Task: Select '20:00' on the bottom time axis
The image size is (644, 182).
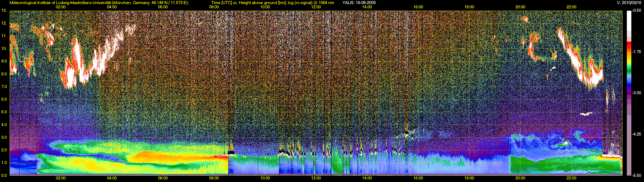Action: [520, 178]
